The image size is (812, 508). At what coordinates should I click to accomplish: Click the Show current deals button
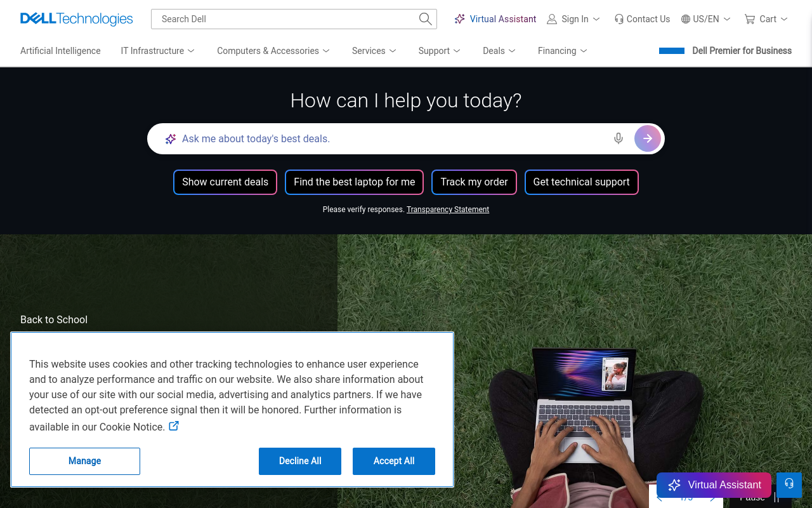[225, 182]
